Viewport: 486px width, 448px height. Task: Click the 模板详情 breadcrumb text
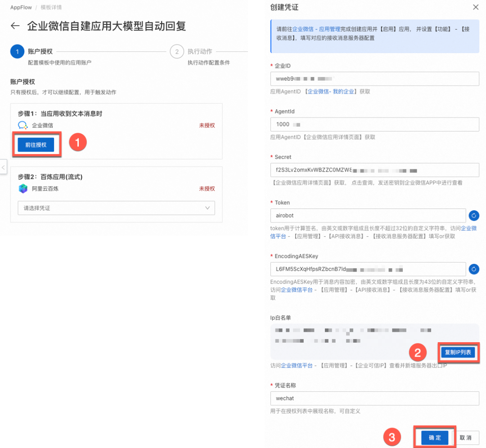point(51,8)
